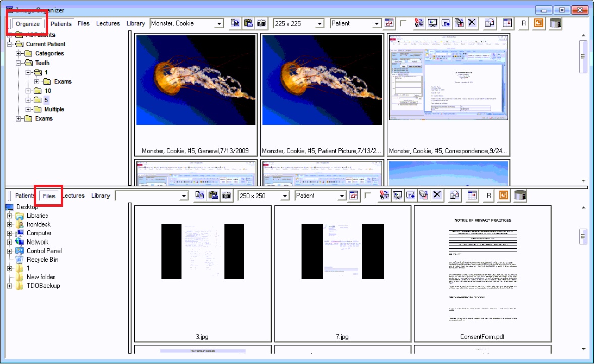Click the top pane vertical scrollbar thumb
This screenshot has height=364, width=595.
coord(583,56)
